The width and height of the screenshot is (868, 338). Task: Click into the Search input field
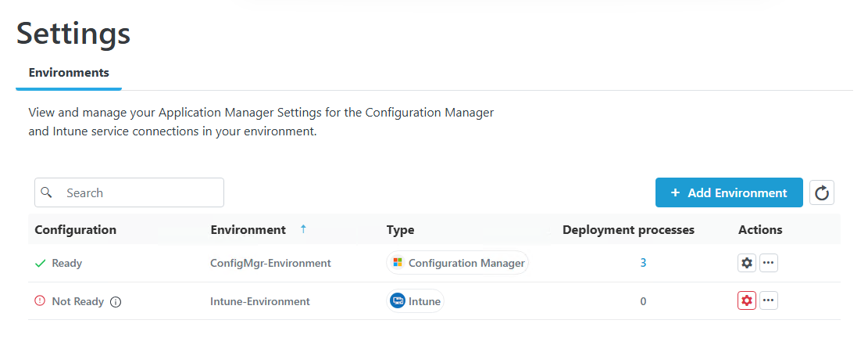pos(141,192)
